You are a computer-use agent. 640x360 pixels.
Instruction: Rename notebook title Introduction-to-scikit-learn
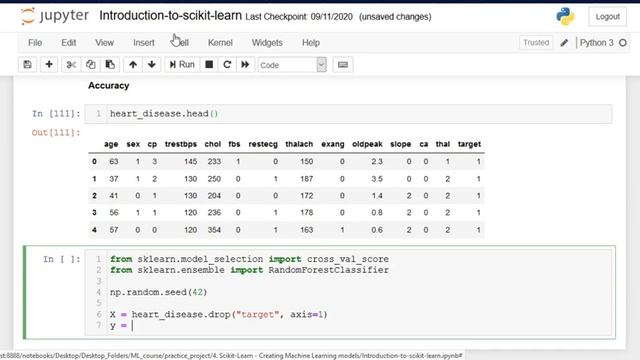point(170,16)
